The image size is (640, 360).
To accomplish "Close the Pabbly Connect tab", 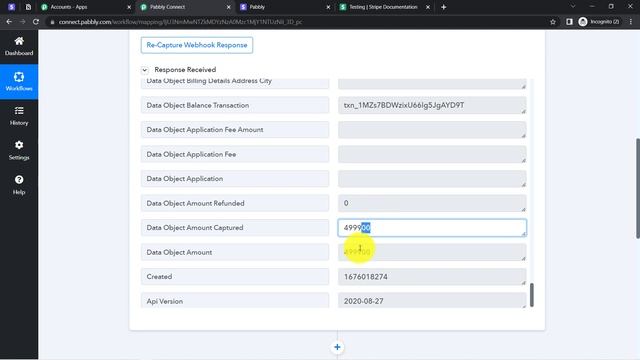I will click(229, 7).
